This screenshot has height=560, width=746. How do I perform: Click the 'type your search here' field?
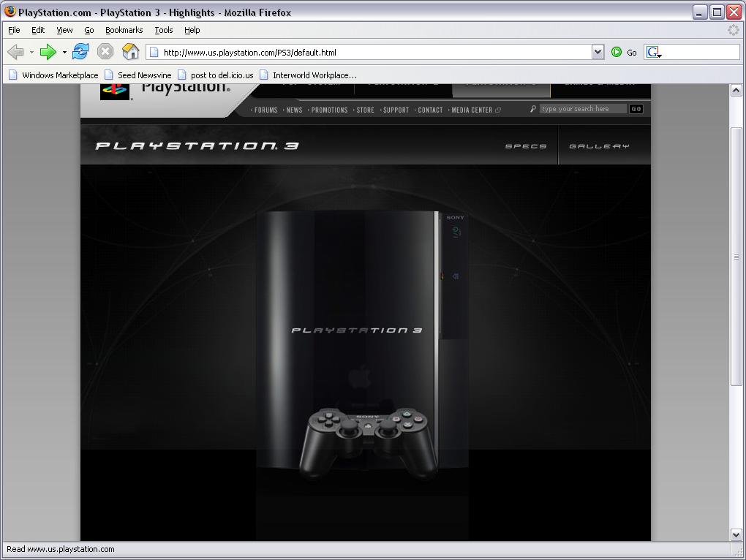(583, 109)
